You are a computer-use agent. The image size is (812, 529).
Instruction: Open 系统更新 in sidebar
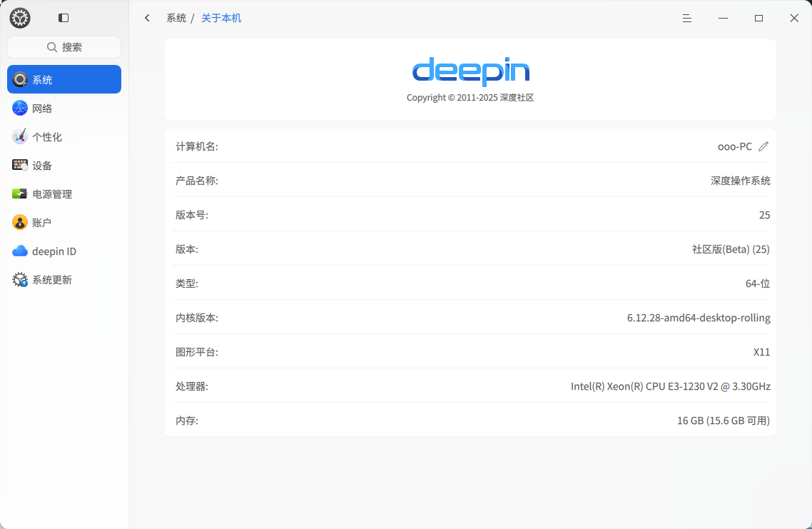[64, 280]
